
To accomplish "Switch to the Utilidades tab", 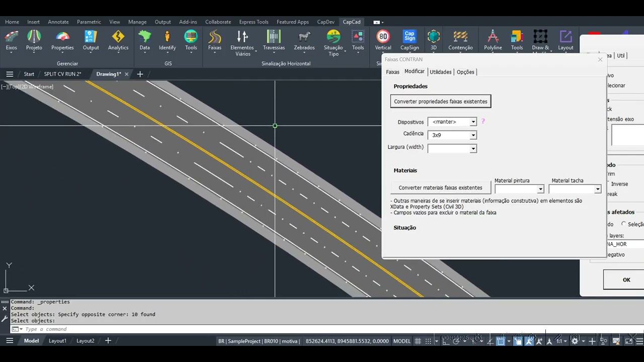I will click(x=440, y=72).
